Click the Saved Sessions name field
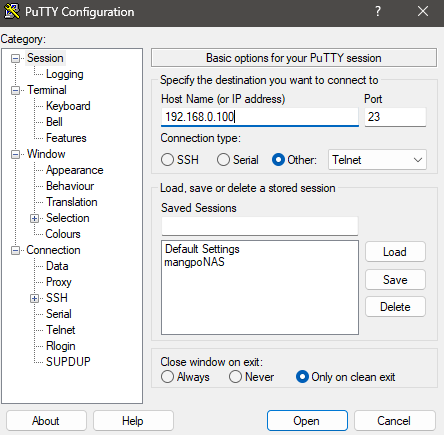 pyautogui.click(x=260, y=226)
